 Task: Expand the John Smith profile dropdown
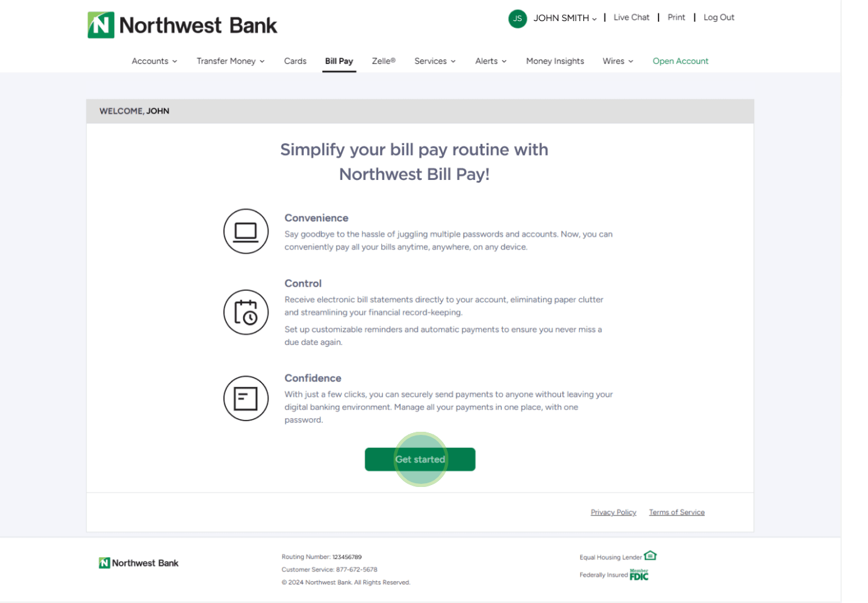click(x=565, y=18)
